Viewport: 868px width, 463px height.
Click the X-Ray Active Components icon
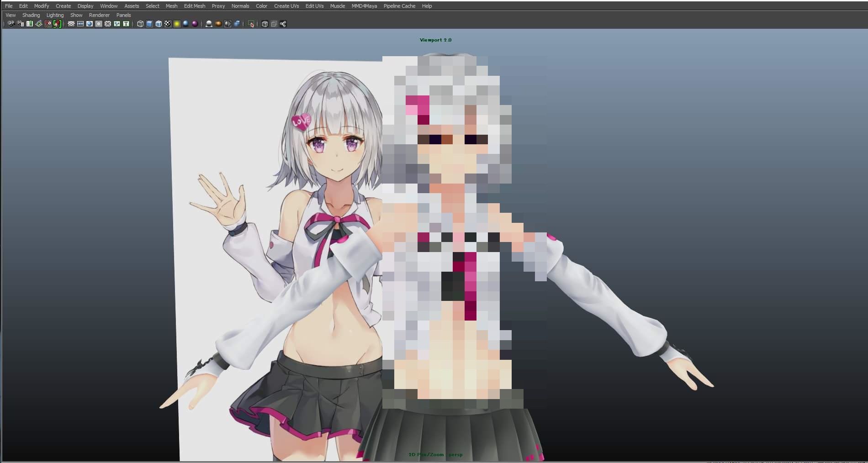[274, 24]
